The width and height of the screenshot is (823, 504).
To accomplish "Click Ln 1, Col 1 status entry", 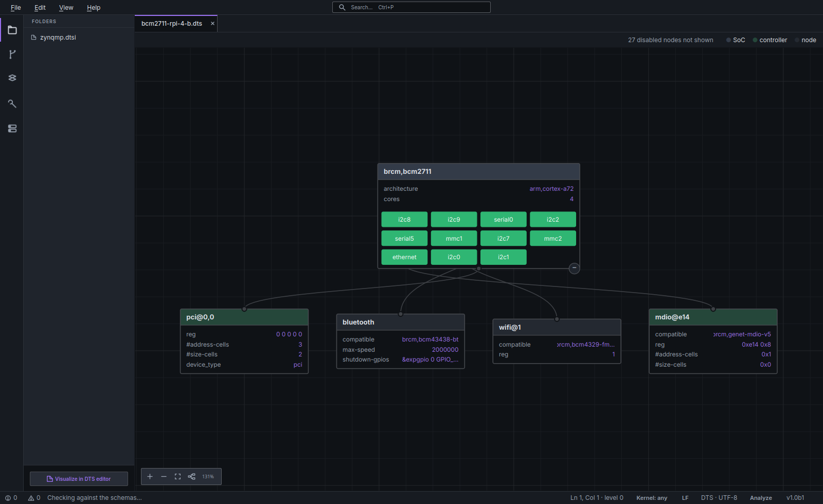I will coord(597,498).
